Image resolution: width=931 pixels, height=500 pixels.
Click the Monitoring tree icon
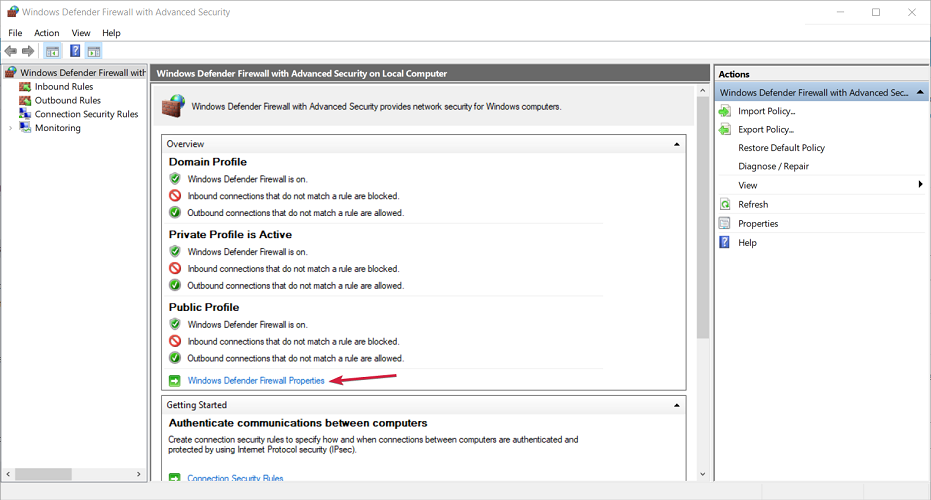pos(25,128)
